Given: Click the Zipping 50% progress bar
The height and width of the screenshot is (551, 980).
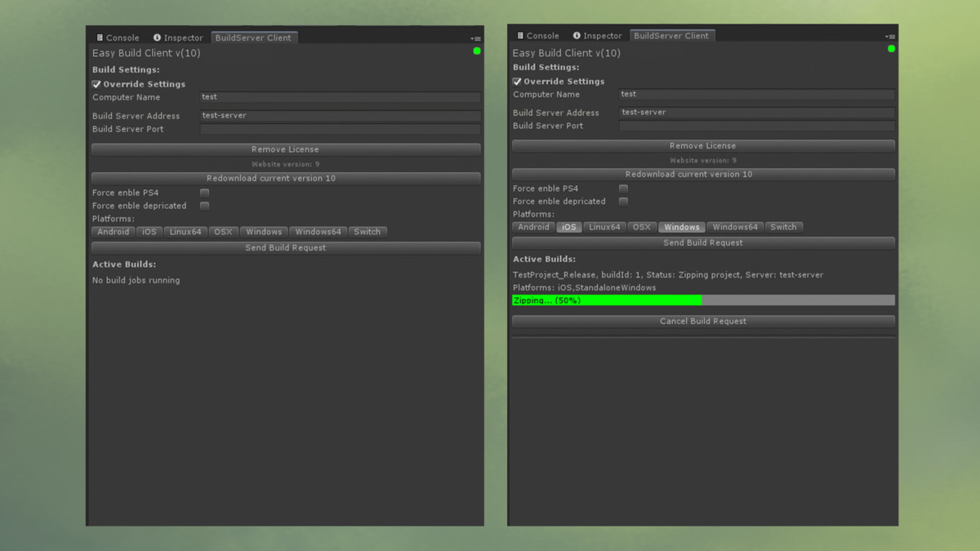Looking at the screenshot, I should coord(702,300).
